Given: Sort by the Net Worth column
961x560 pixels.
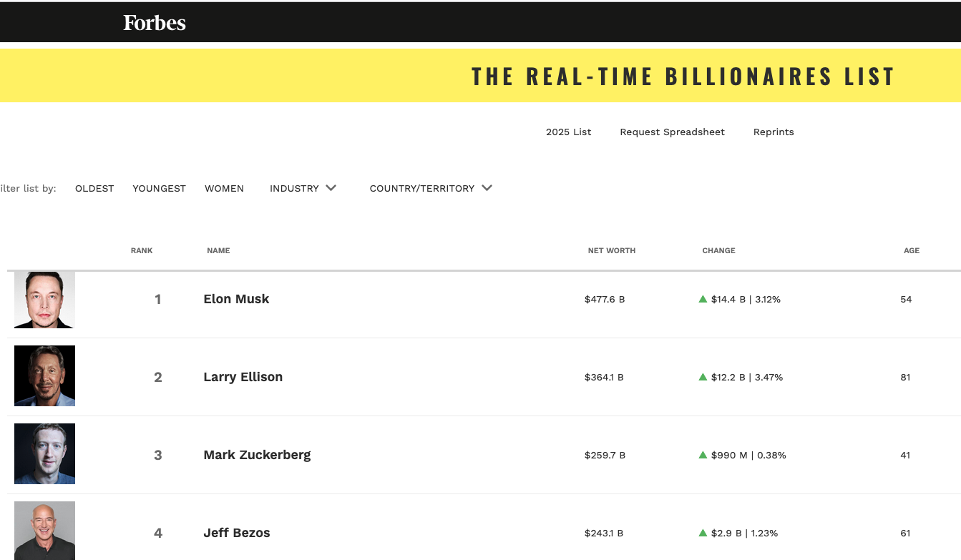Looking at the screenshot, I should point(611,251).
